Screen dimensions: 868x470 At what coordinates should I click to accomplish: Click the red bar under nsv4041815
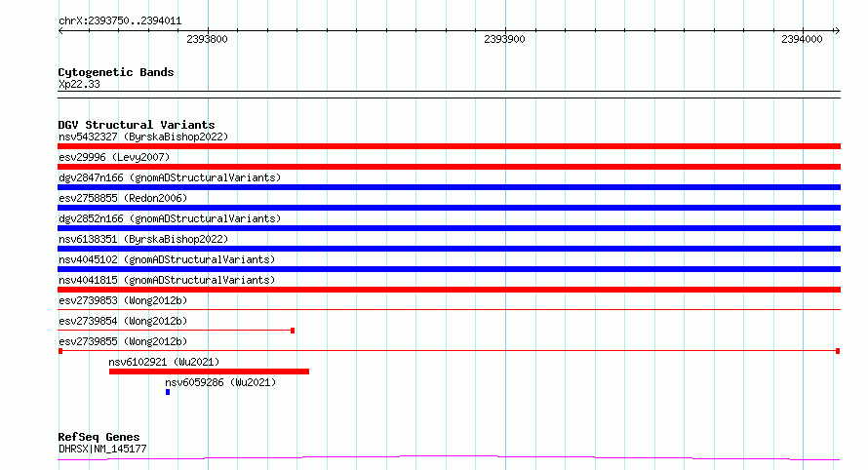[x=449, y=290]
